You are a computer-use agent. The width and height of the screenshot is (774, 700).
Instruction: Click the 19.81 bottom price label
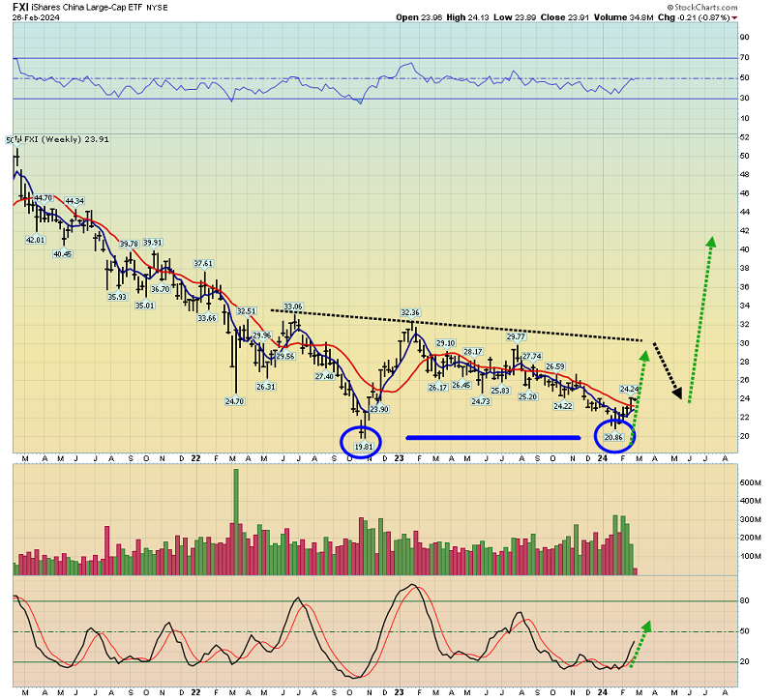click(x=364, y=447)
